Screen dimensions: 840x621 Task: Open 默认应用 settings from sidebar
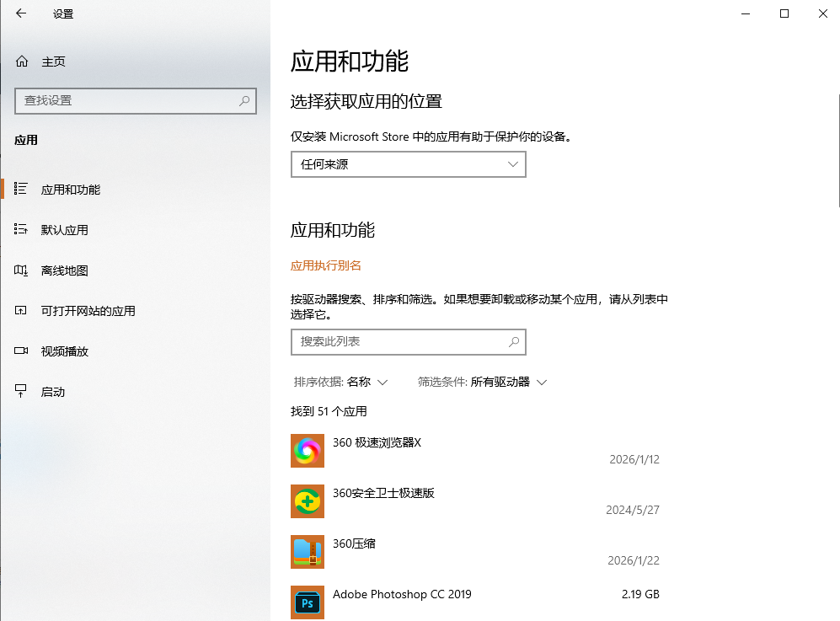(x=67, y=229)
